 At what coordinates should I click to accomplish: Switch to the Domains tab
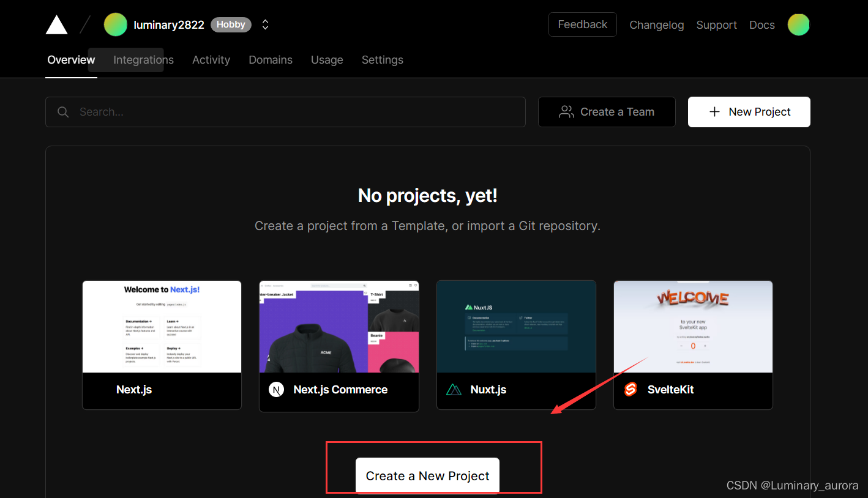pyautogui.click(x=271, y=60)
